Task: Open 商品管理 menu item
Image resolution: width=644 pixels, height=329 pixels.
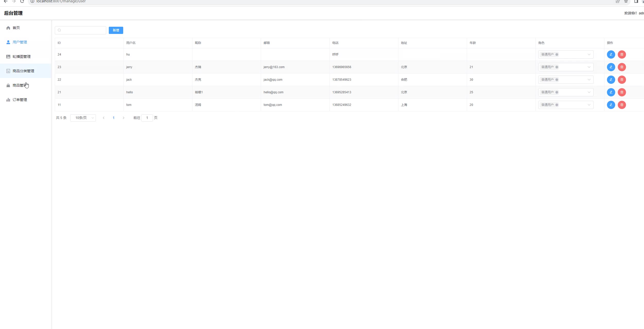Action: click(26, 85)
